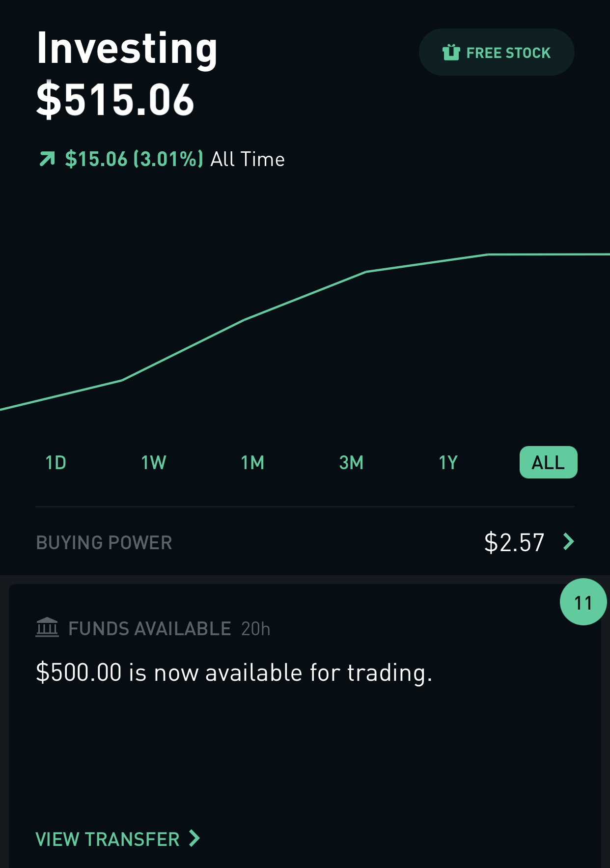Open the chevron next to View Transfer

pyautogui.click(x=194, y=839)
